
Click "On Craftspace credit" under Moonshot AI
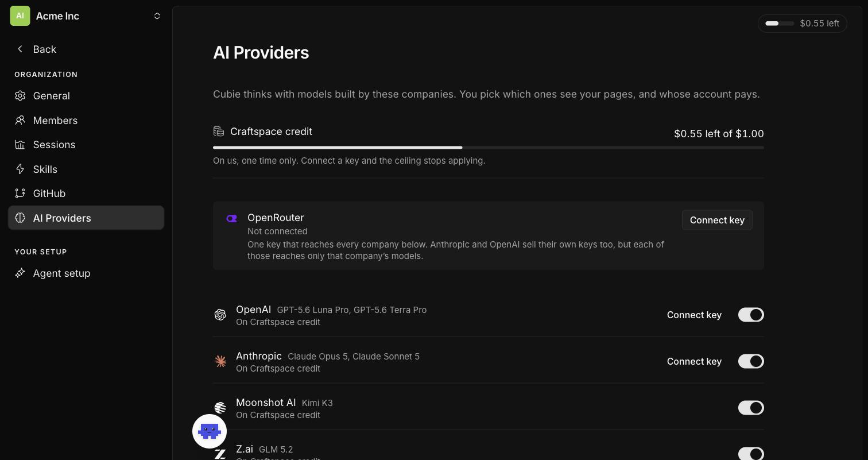click(x=278, y=415)
